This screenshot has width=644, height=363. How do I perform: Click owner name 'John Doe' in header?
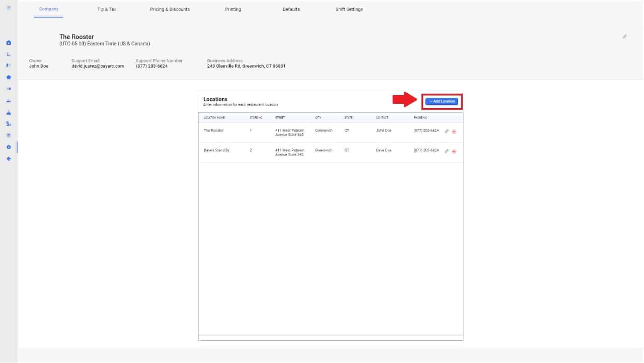click(39, 66)
